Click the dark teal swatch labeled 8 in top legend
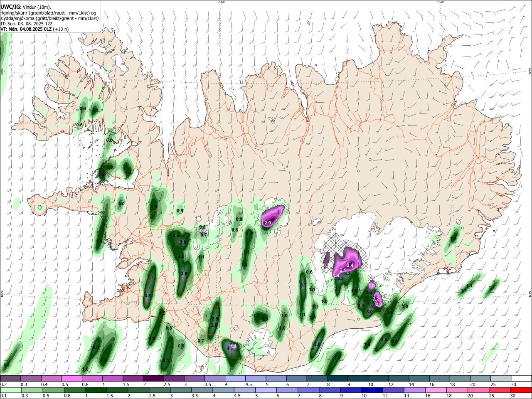This screenshot has width=532, height=399. [337, 379]
